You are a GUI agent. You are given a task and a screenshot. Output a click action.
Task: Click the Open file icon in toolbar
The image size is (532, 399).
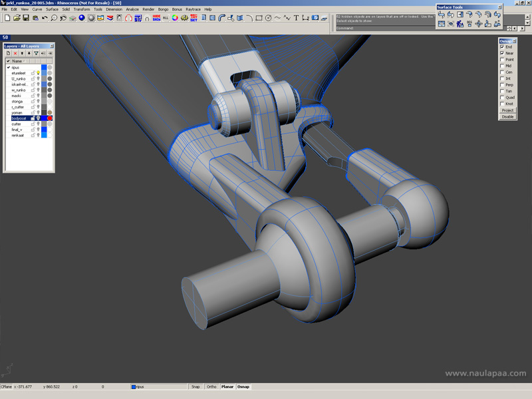click(16, 18)
